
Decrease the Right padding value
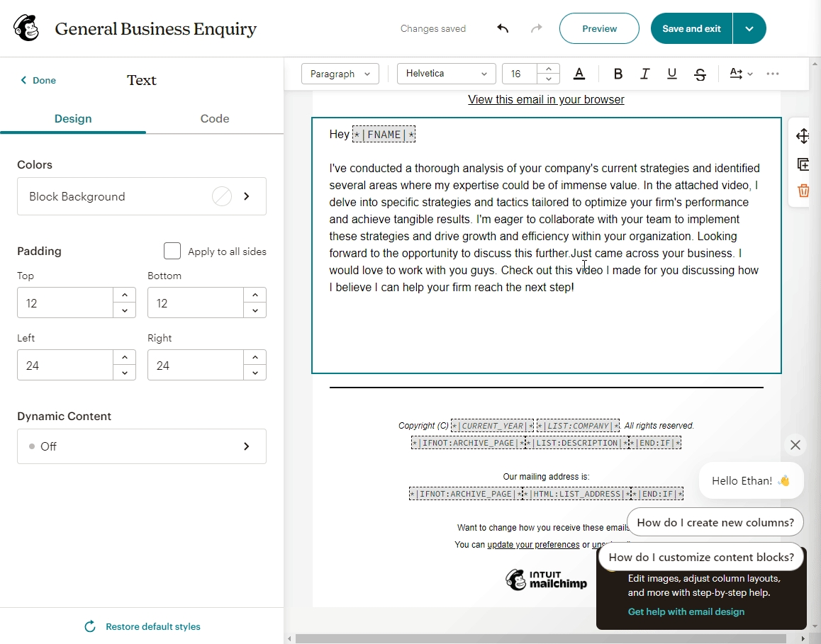[x=255, y=373]
